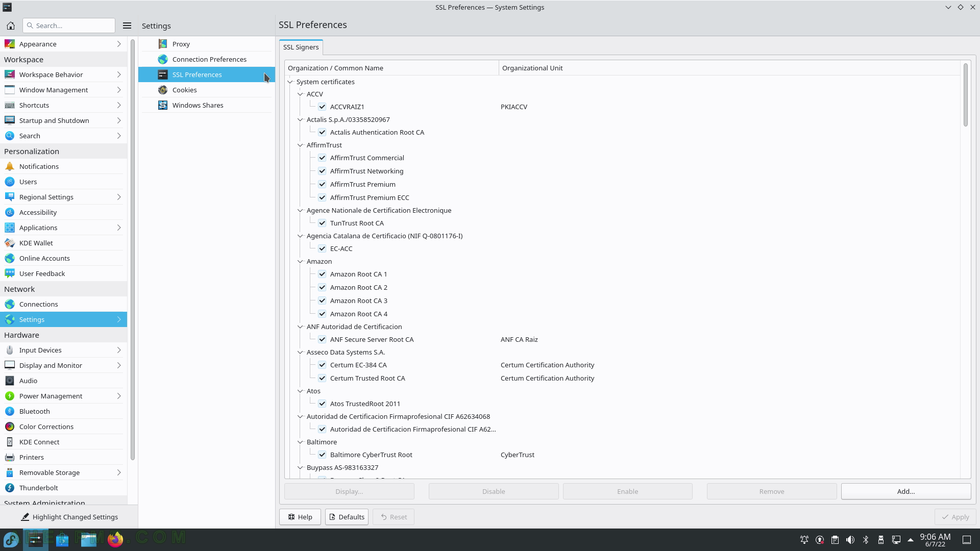Click the Color Corrections icon

click(x=10, y=427)
